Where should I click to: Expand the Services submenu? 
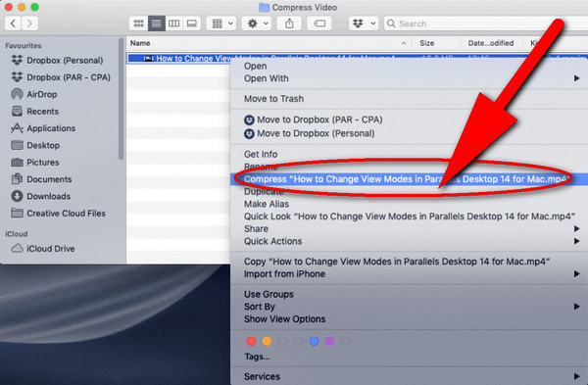coord(409,376)
